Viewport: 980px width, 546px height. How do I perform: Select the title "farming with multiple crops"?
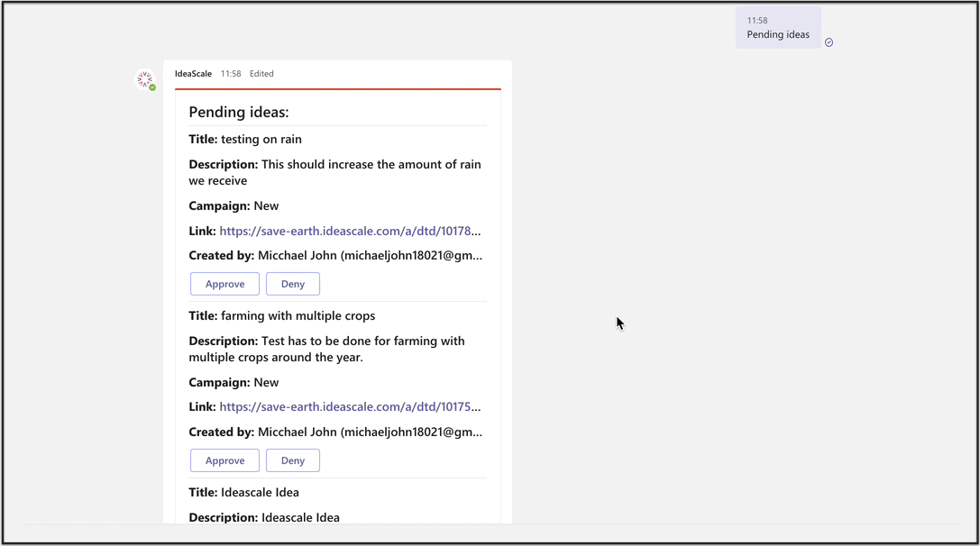[x=298, y=316]
